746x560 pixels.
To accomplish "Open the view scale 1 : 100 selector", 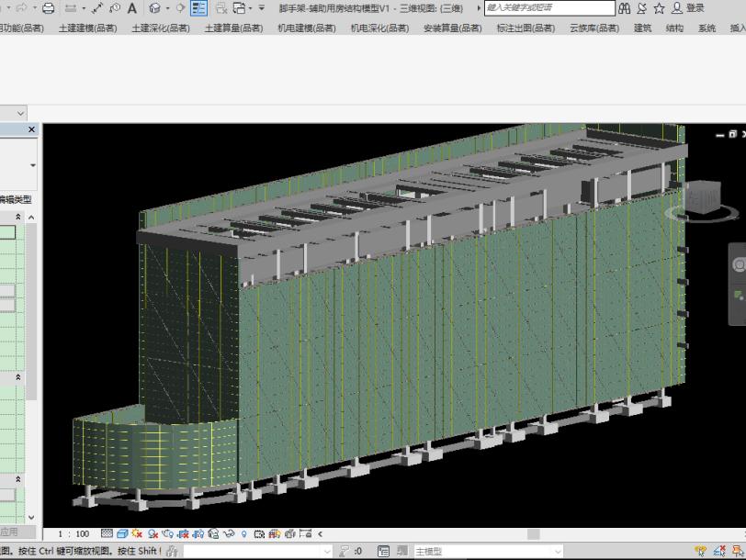I will click(x=73, y=533).
